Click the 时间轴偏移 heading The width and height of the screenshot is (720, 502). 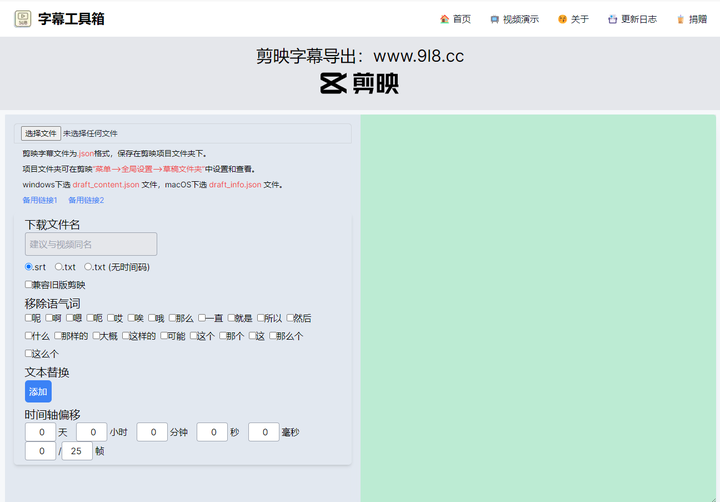(x=52, y=415)
